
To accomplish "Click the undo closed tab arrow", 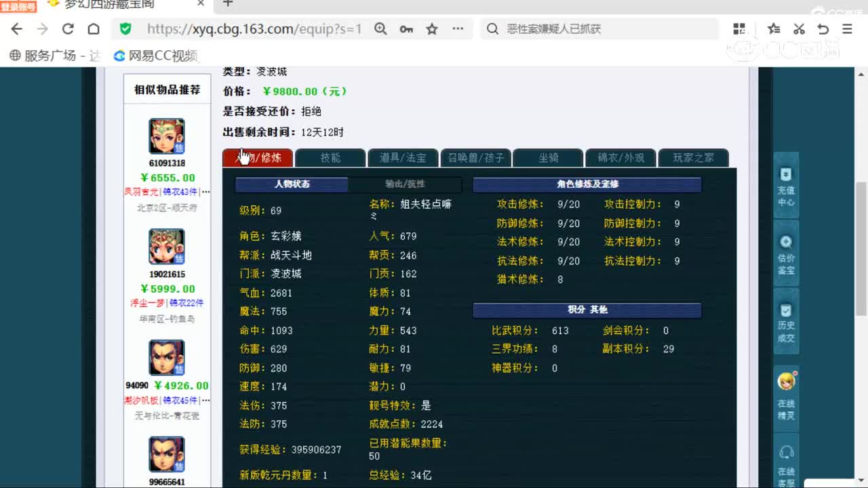I will 823,29.
